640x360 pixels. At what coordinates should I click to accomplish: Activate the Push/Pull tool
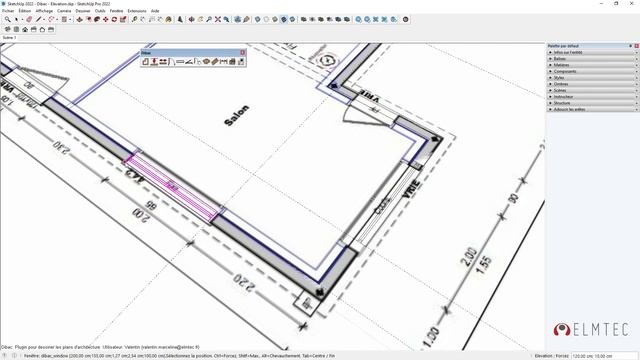[80, 19]
